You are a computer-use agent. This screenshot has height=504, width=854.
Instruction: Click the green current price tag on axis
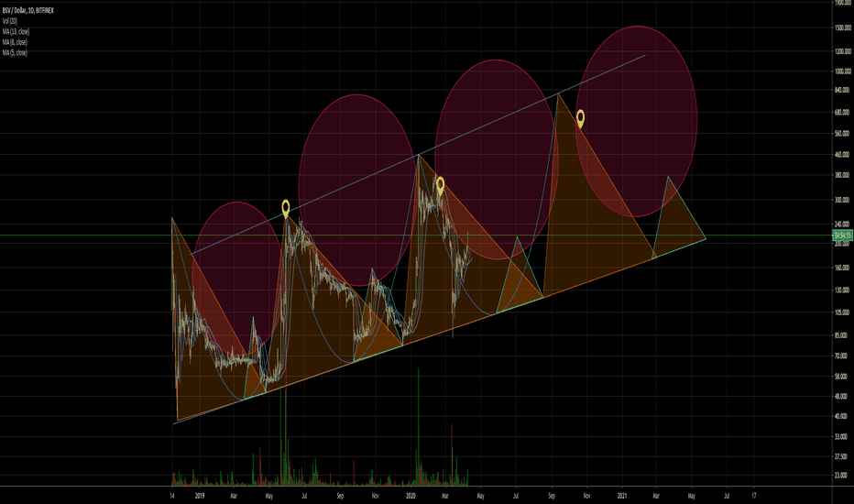click(x=842, y=236)
